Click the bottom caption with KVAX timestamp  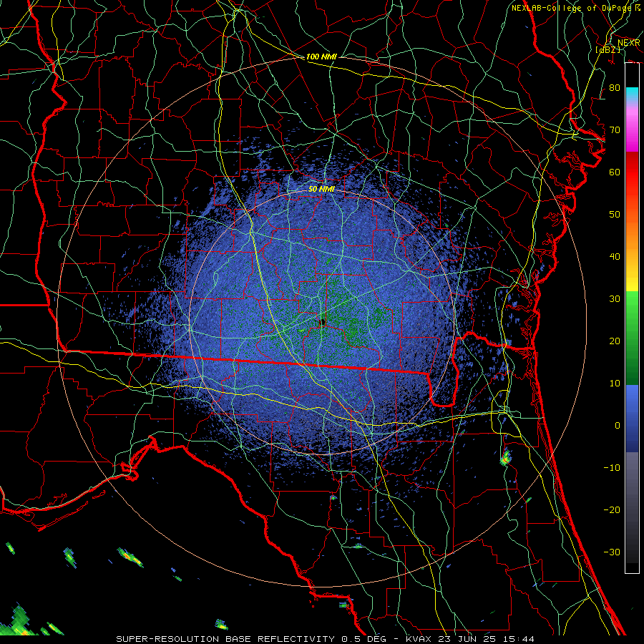pyautogui.click(x=326, y=639)
